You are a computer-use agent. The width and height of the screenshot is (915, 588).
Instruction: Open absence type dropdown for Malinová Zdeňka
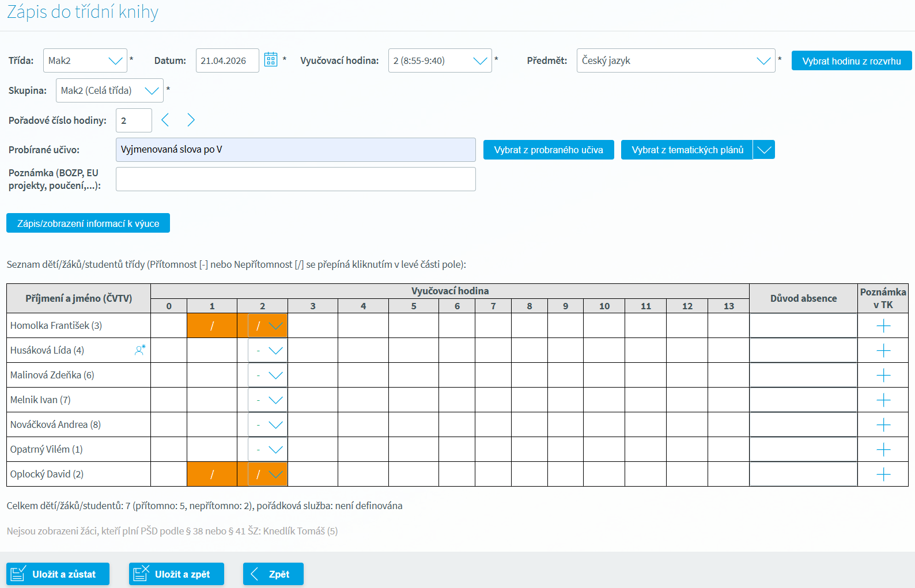pos(276,375)
